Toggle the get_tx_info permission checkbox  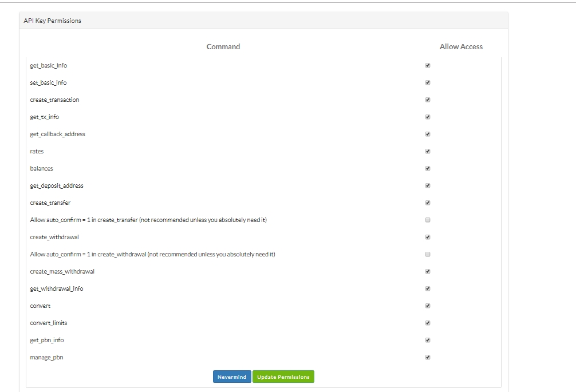[x=428, y=117]
